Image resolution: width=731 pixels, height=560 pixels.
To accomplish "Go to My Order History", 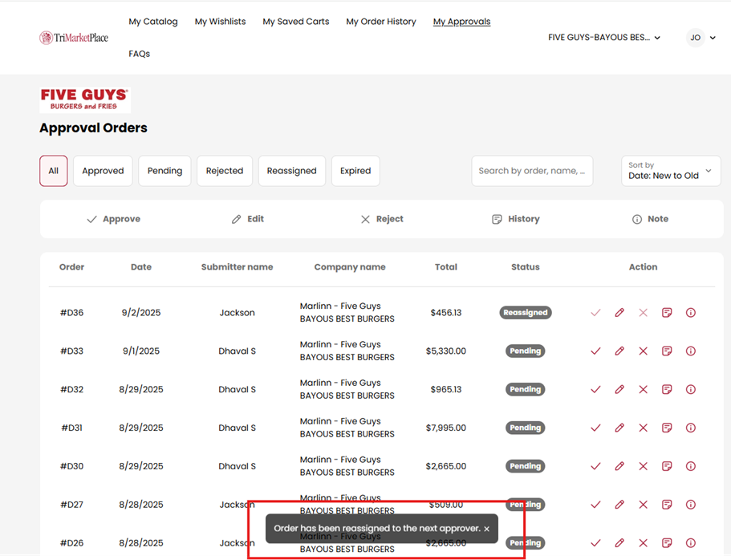I will [381, 22].
